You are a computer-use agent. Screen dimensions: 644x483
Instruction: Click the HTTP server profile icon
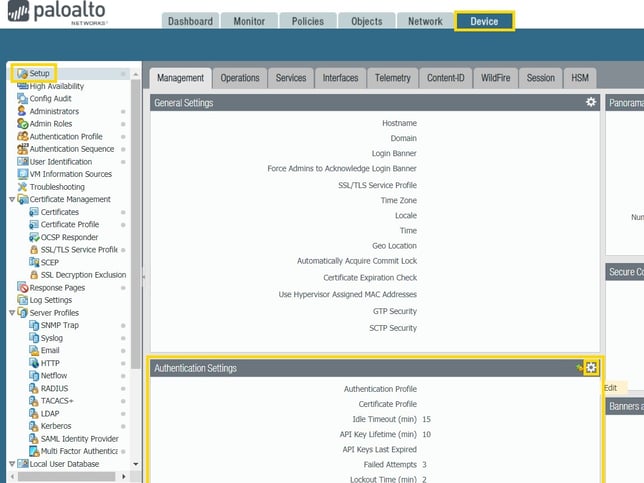coord(34,363)
